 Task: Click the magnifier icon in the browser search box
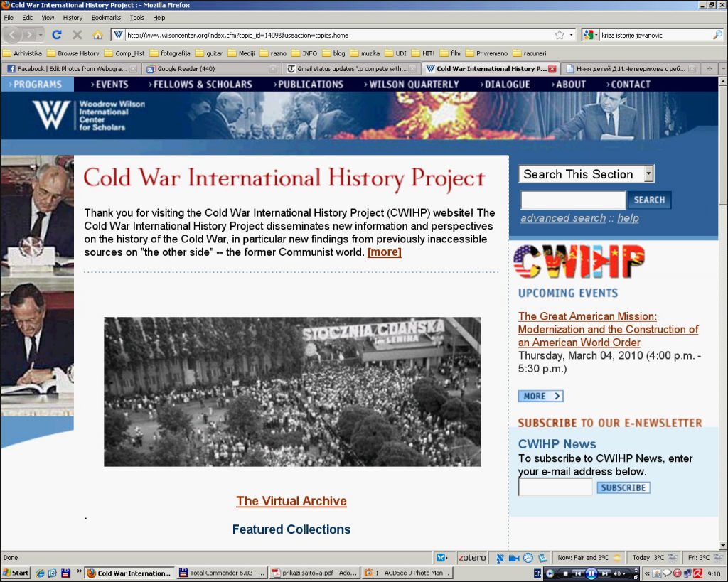[x=717, y=34]
